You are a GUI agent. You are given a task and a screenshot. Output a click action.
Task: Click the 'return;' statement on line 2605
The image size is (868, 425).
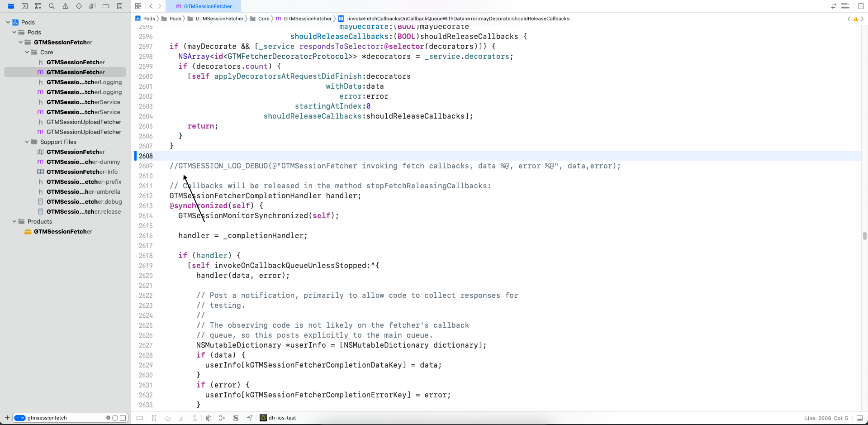pyautogui.click(x=203, y=126)
